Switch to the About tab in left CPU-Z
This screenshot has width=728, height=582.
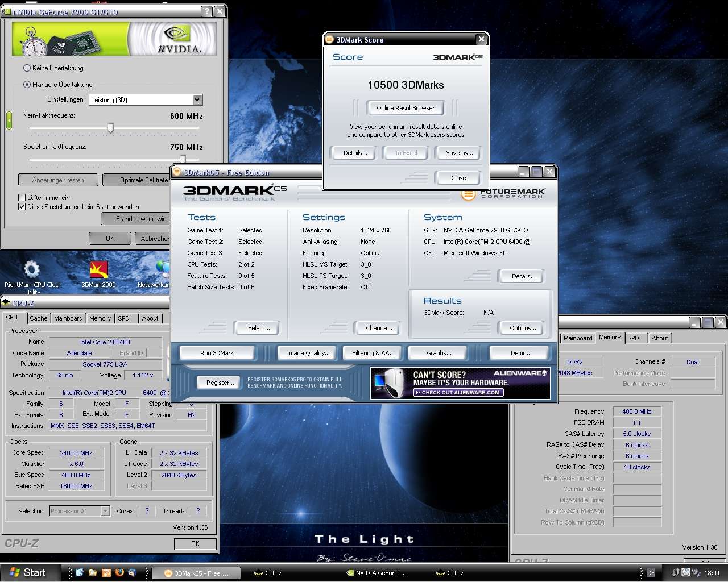click(x=150, y=318)
